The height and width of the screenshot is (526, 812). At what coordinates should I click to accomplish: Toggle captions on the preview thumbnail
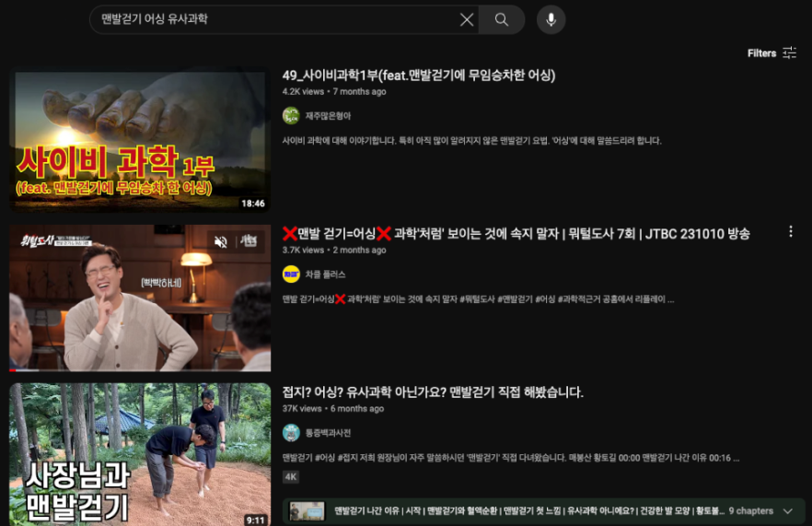249,241
